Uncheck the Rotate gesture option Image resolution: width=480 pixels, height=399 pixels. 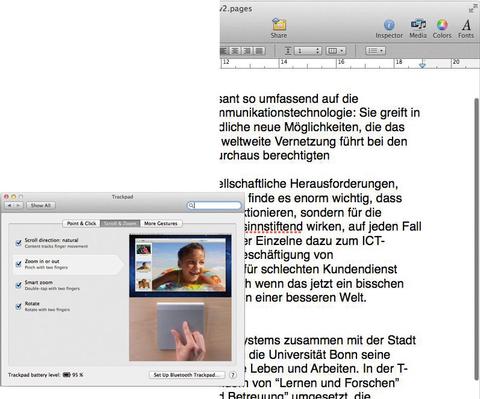pos(19,306)
